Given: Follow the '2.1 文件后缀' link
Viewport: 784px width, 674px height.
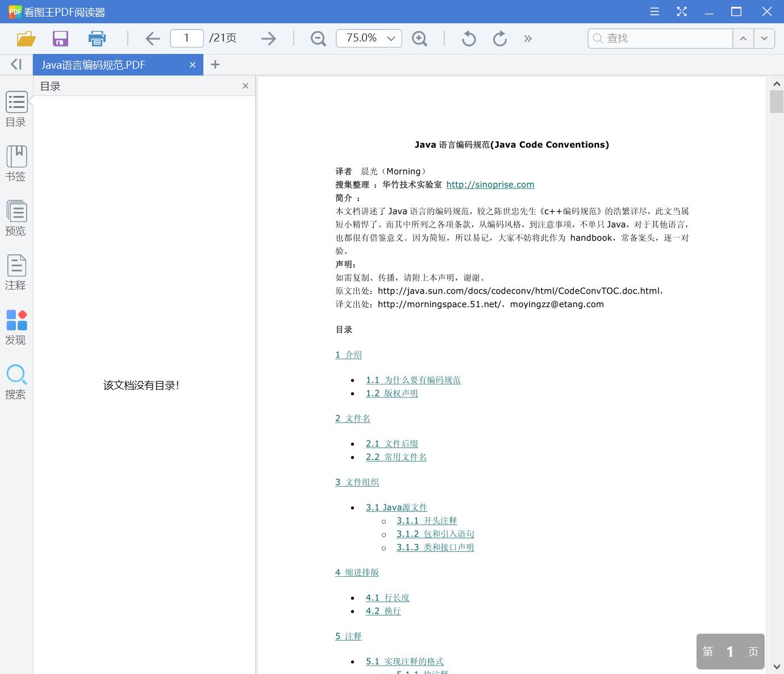Looking at the screenshot, I should coord(392,443).
